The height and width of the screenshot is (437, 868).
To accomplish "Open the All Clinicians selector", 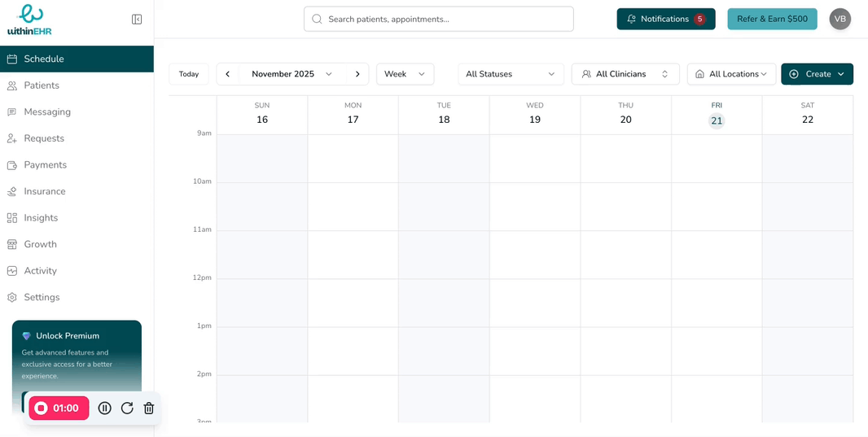I will pyautogui.click(x=625, y=74).
